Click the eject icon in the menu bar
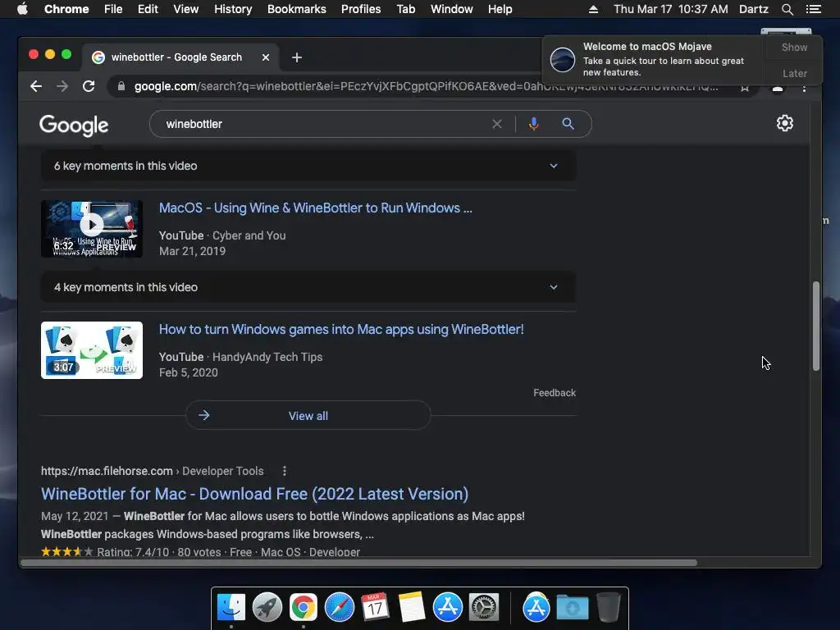Image resolution: width=840 pixels, height=630 pixels. [593, 9]
